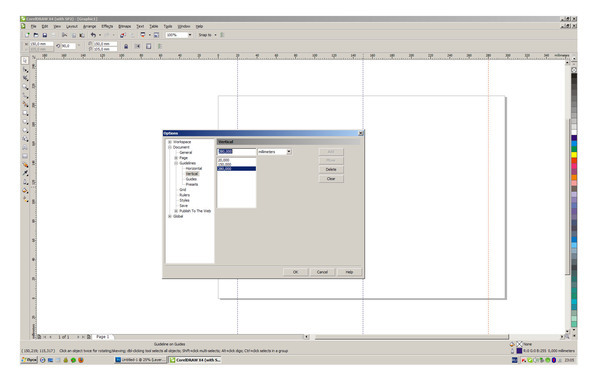
Task: Collapse the Guidelines tree node
Action: click(x=176, y=163)
